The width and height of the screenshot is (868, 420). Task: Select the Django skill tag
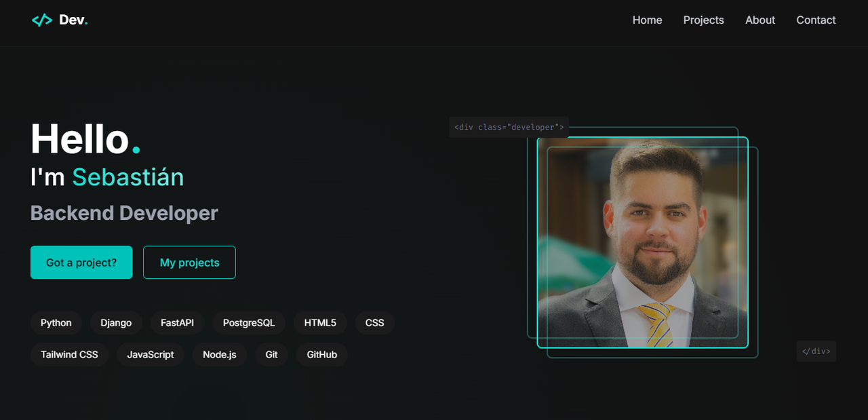click(116, 323)
